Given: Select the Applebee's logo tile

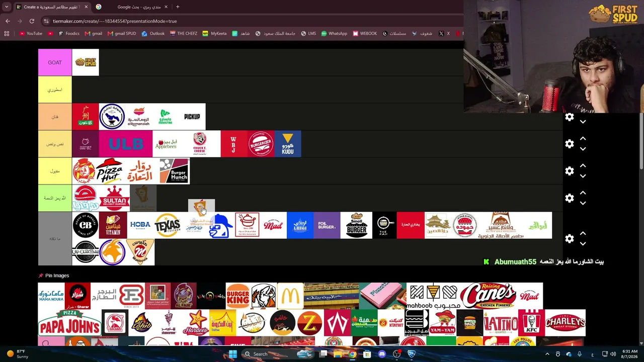Looking at the screenshot, I should [166, 144].
